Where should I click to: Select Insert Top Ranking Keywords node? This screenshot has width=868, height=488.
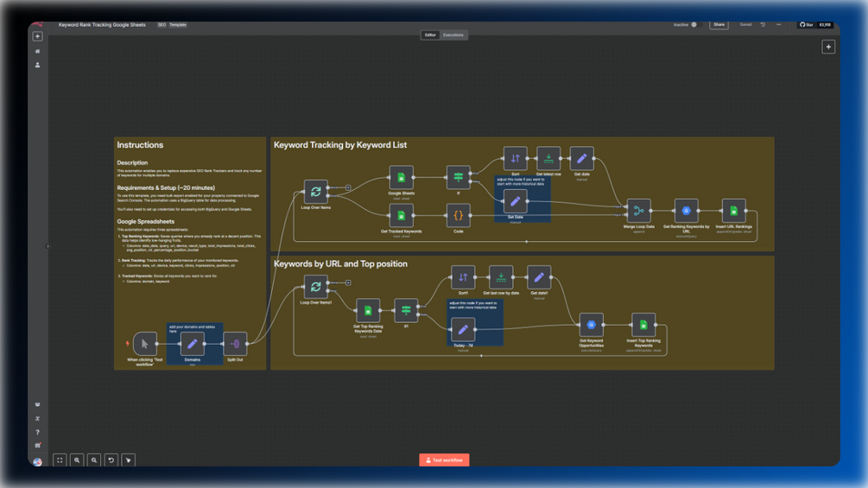pyautogui.click(x=643, y=325)
